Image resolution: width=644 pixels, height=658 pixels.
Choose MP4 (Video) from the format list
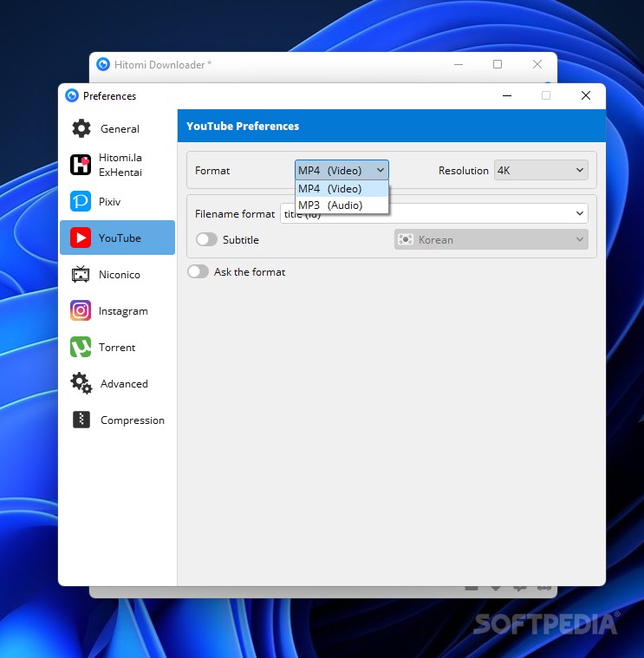click(342, 189)
